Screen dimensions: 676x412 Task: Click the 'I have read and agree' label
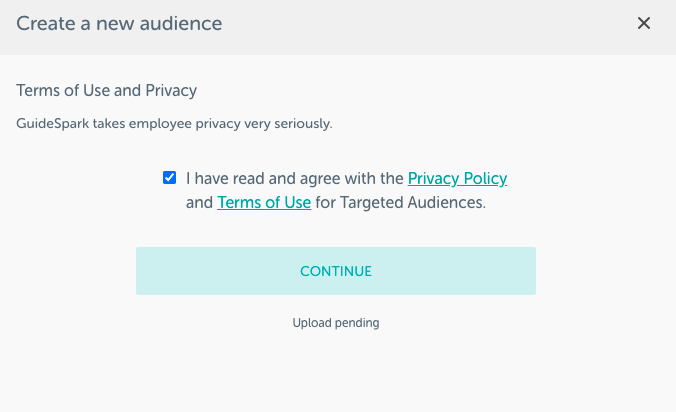[x=295, y=179]
